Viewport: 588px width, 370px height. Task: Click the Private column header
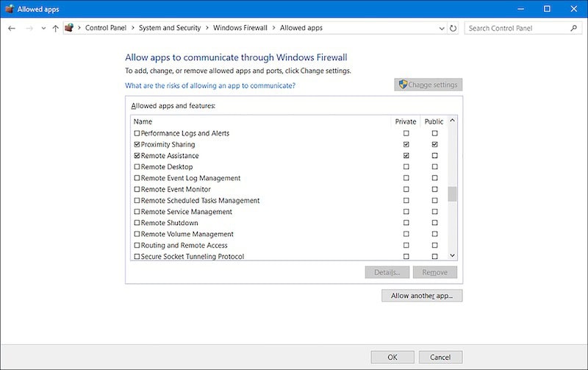[x=406, y=121]
